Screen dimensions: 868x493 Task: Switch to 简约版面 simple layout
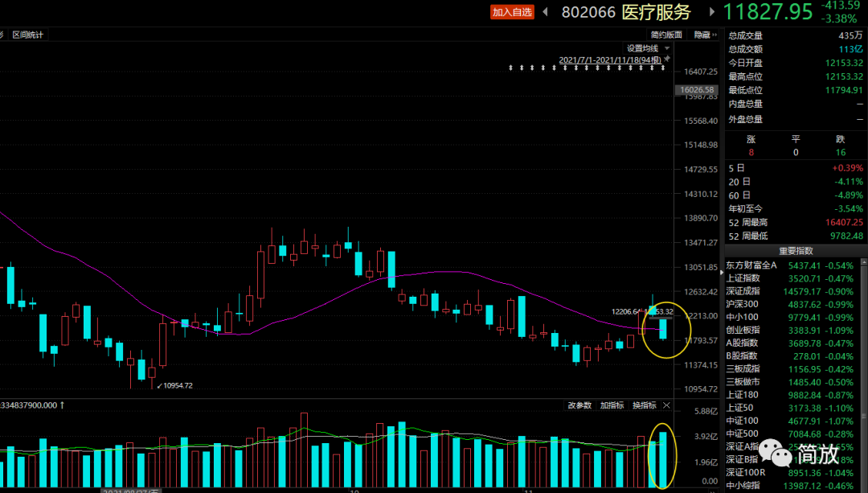(666, 35)
